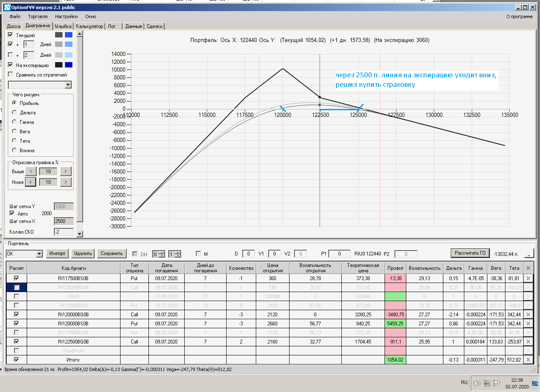Click the Рассчитать ГО button

click(x=470, y=253)
